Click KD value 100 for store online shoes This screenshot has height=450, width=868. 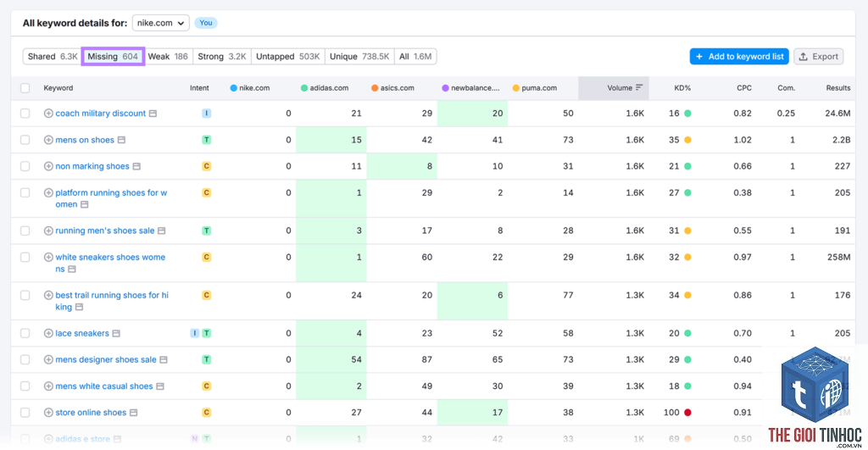[671, 413]
